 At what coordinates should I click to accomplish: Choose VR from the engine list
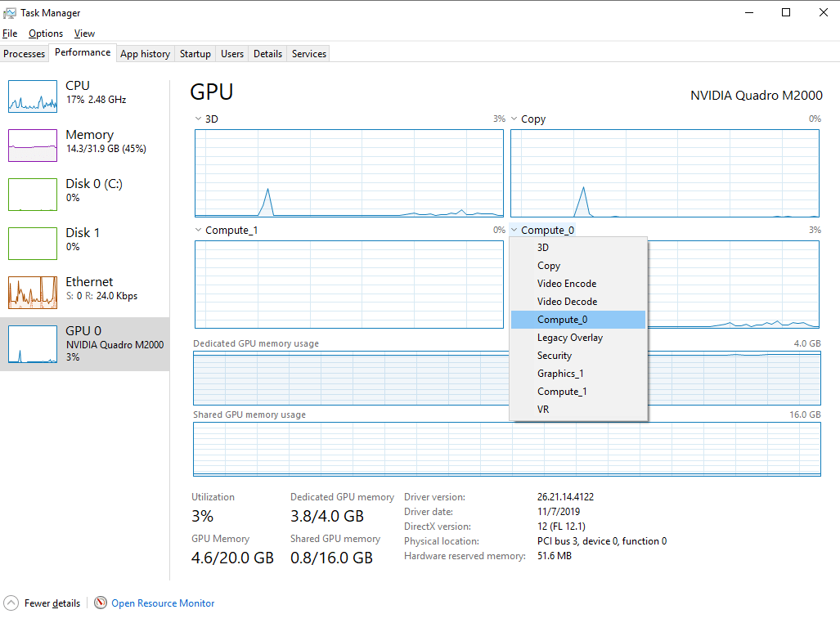click(578, 410)
